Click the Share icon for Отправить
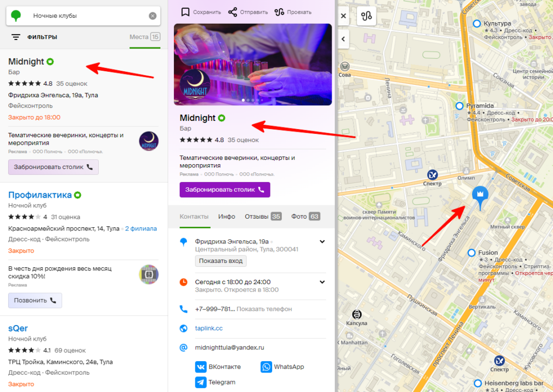 tap(232, 12)
